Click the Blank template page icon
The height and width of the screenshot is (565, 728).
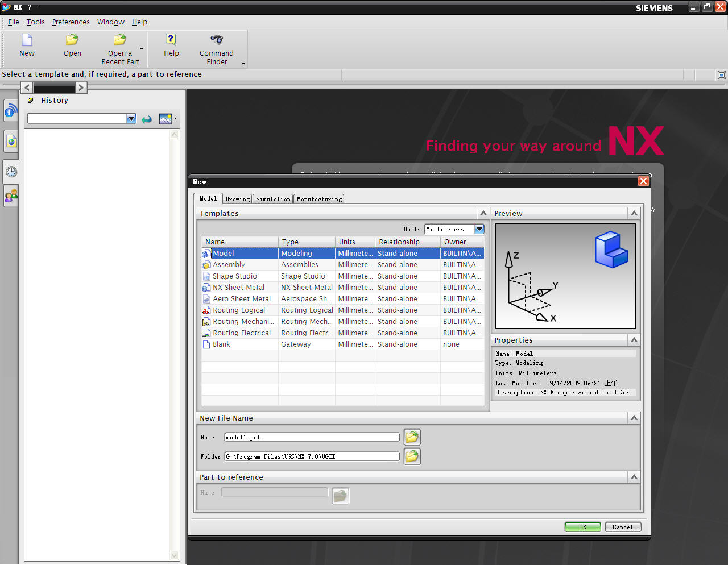click(x=206, y=344)
